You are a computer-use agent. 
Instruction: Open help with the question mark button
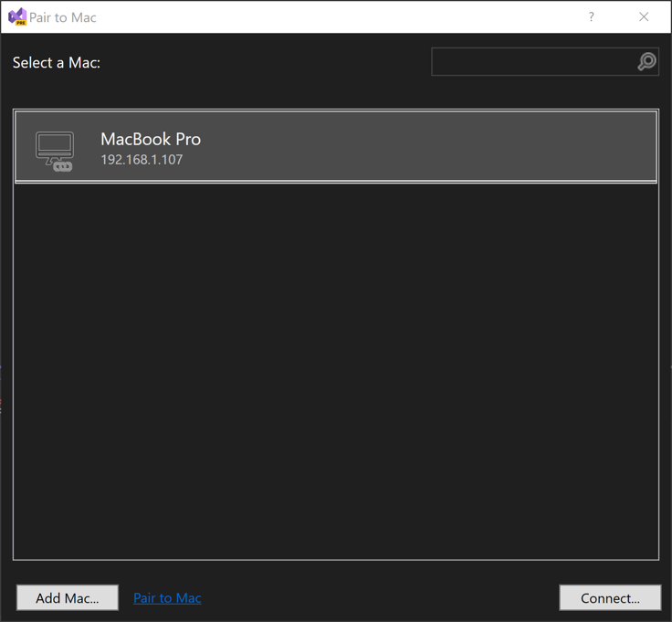pos(592,16)
